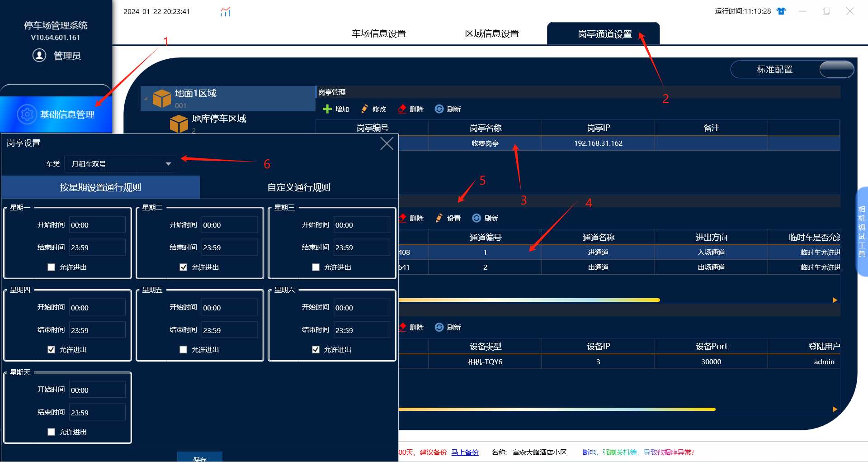
Task: Click the device table horizontal scrollbar bar
Action: click(557, 409)
